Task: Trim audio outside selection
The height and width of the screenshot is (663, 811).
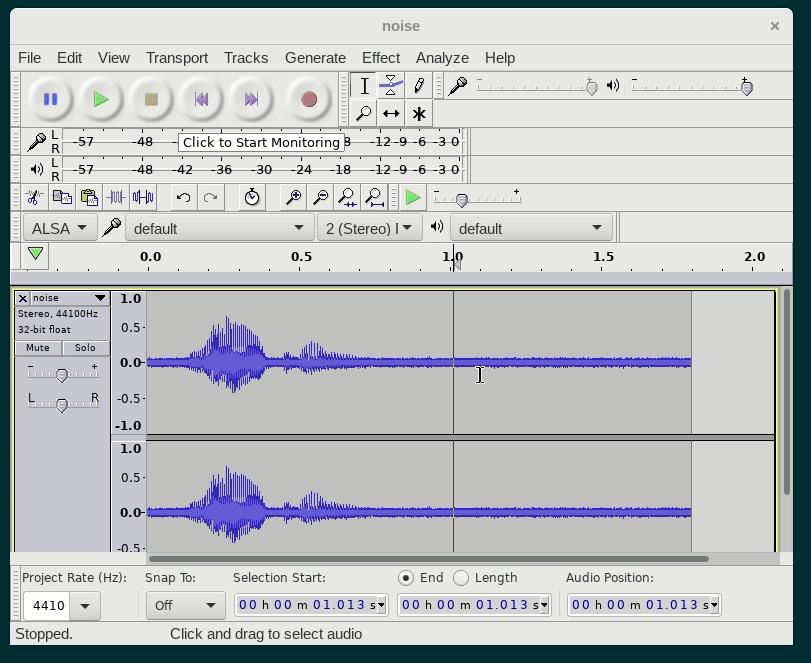Action: pyautogui.click(x=115, y=198)
